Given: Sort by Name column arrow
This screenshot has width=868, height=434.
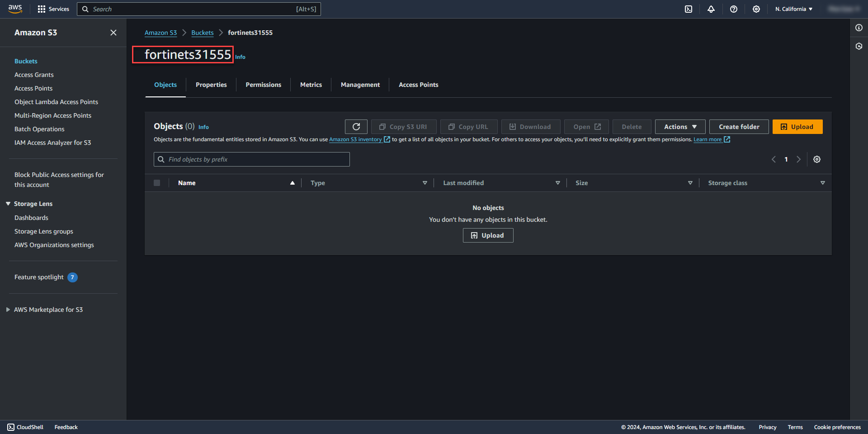Looking at the screenshot, I should (x=292, y=183).
